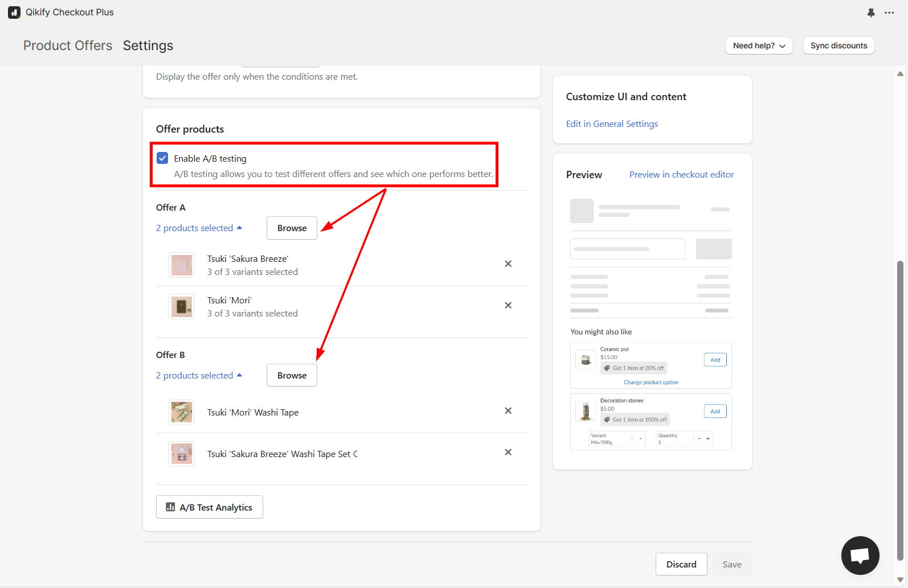Click the Tsuki 'Mori' Washi Tape name
The height and width of the screenshot is (588, 908).
pyautogui.click(x=253, y=413)
